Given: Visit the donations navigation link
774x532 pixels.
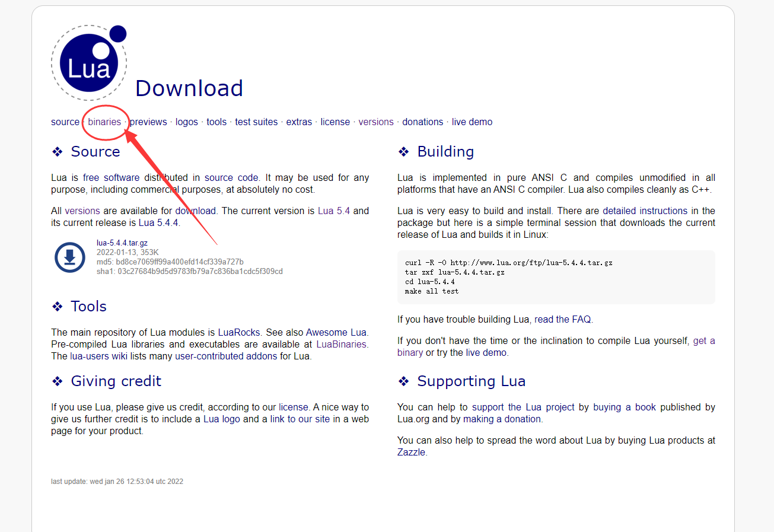Looking at the screenshot, I should click(423, 122).
